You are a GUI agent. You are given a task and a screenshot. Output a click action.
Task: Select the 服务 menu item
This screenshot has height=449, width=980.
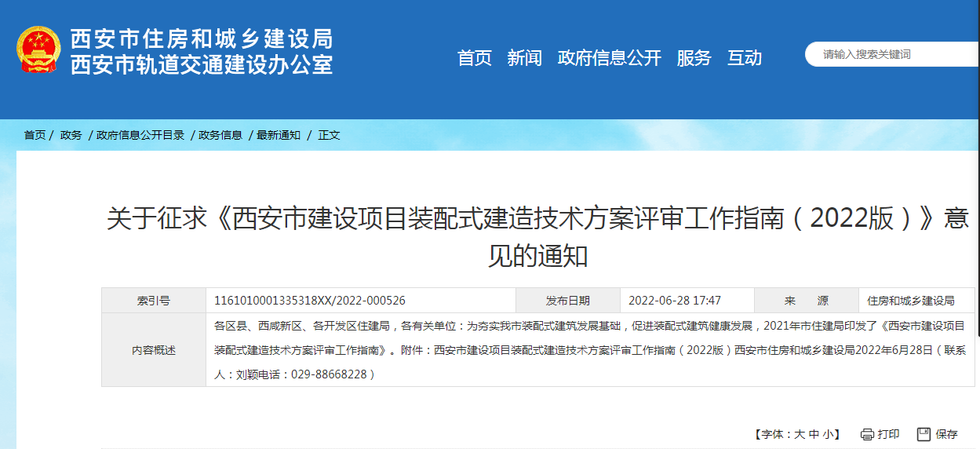click(694, 57)
